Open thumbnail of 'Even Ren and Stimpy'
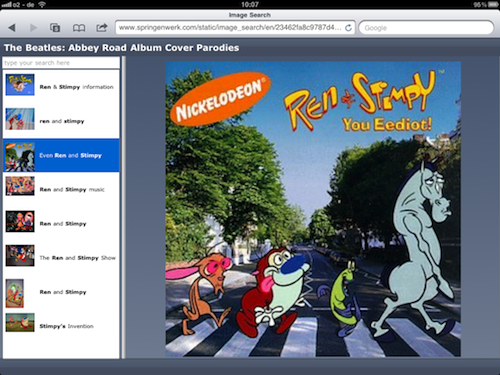Screen dimensions: 500x375 pos(20,156)
